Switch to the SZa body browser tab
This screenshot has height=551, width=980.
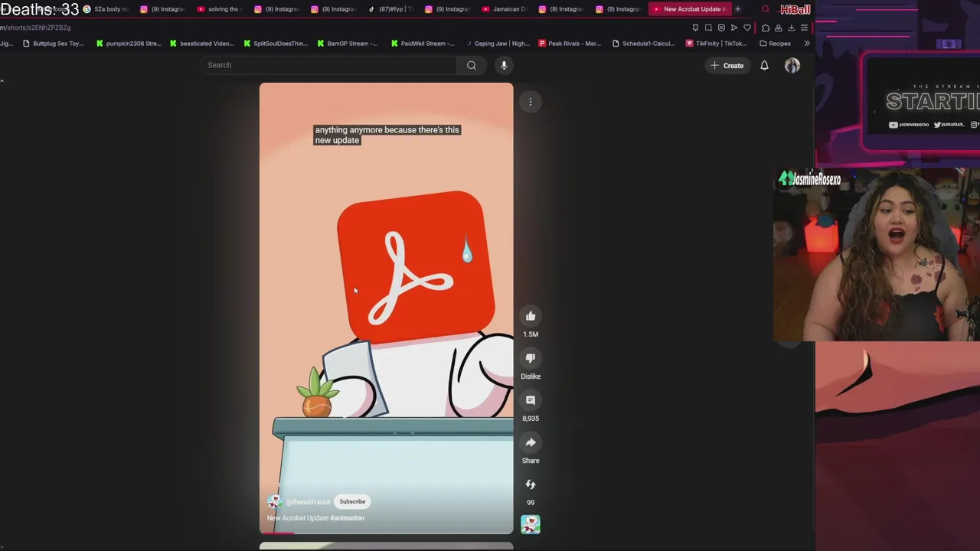[x=106, y=9]
